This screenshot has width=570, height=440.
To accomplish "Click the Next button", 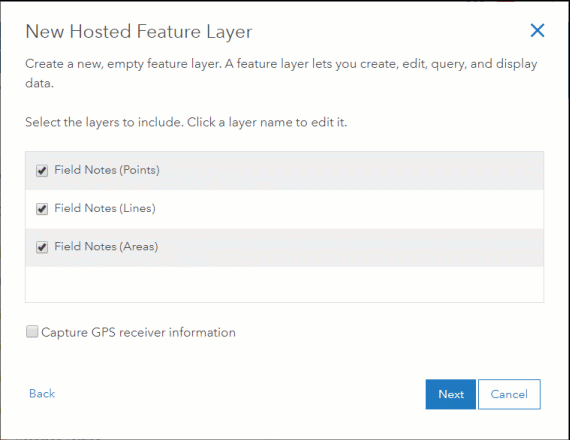I will click(x=451, y=394).
